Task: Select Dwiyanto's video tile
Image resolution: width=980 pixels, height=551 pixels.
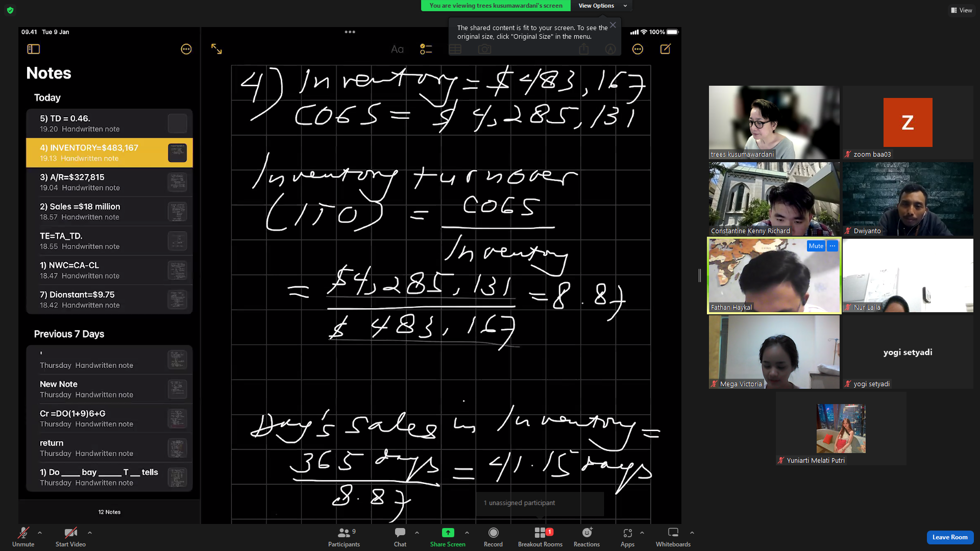Action: click(908, 199)
